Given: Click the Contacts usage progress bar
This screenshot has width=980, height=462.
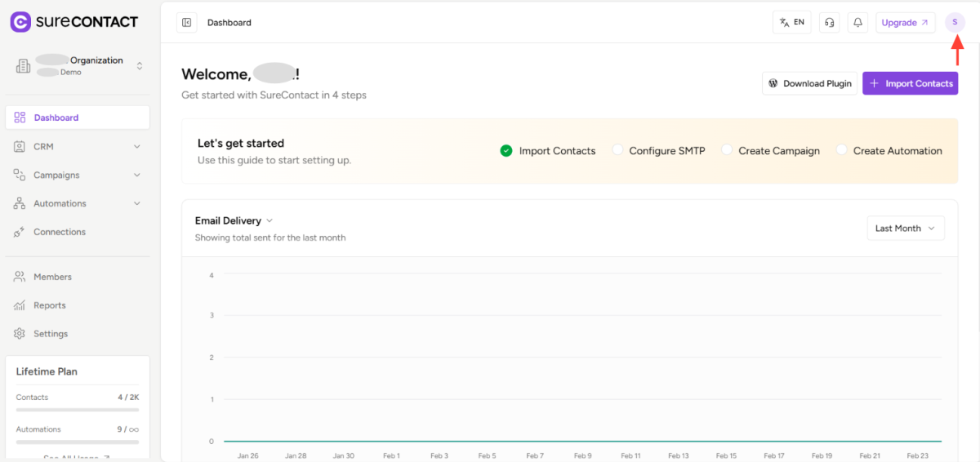Looking at the screenshot, I should pos(77,410).
